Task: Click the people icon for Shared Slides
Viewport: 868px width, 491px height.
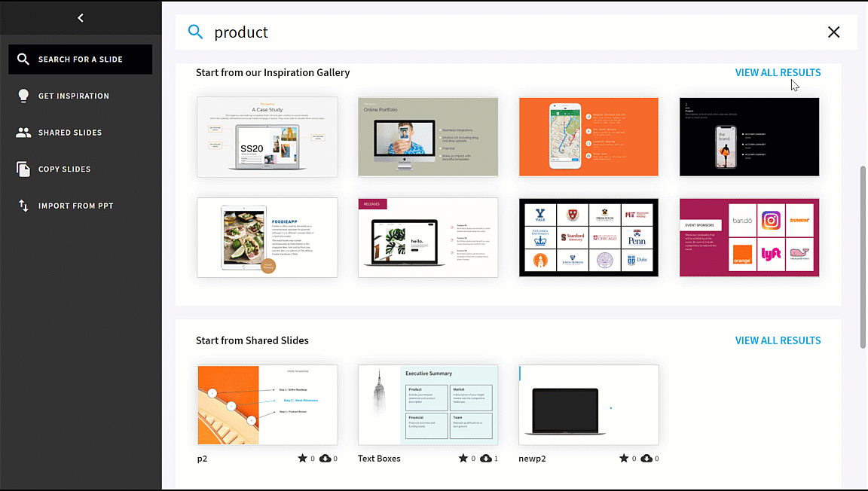Action: (x=23, y=133)
